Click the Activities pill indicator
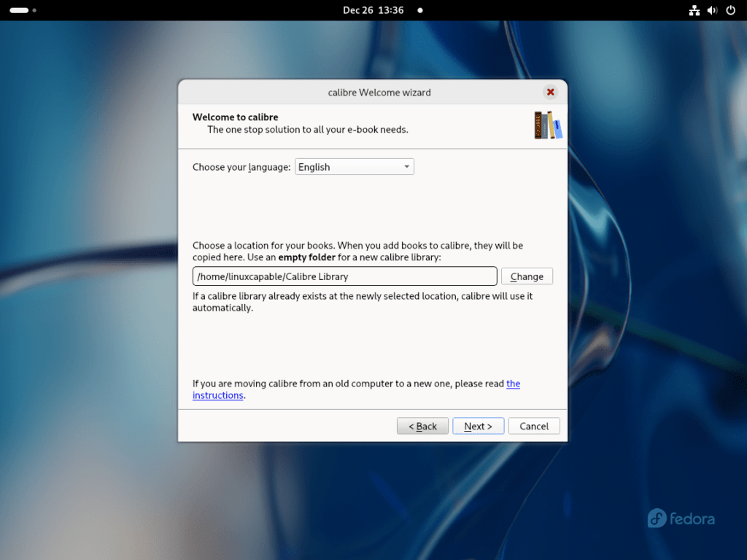The width and height of the screenshot is (747, 560). [x=20, y=10]
